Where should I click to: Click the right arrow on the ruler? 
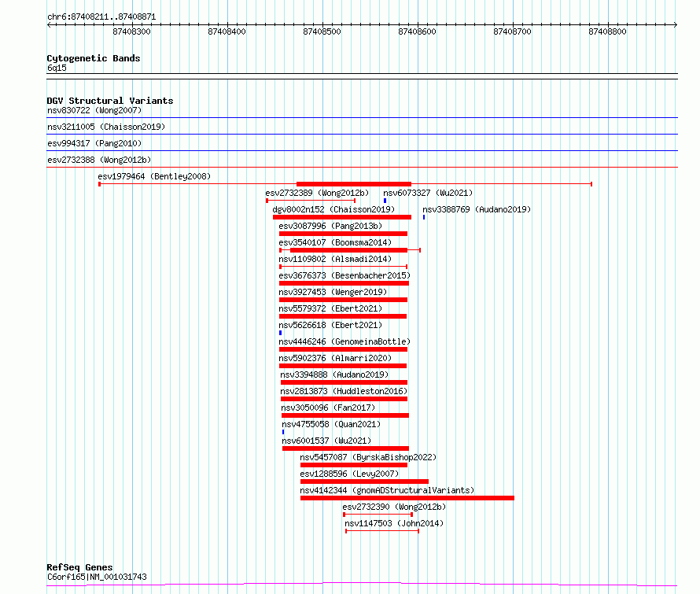pyautogui.click(x=676, y=24)
